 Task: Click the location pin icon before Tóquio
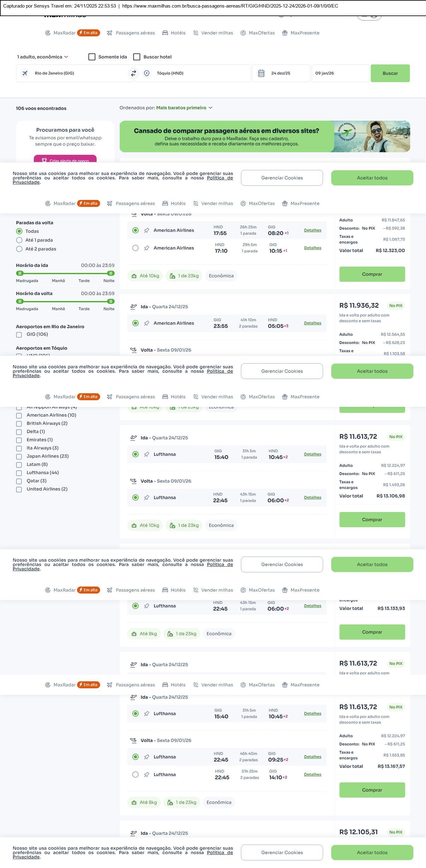point(147,74)
